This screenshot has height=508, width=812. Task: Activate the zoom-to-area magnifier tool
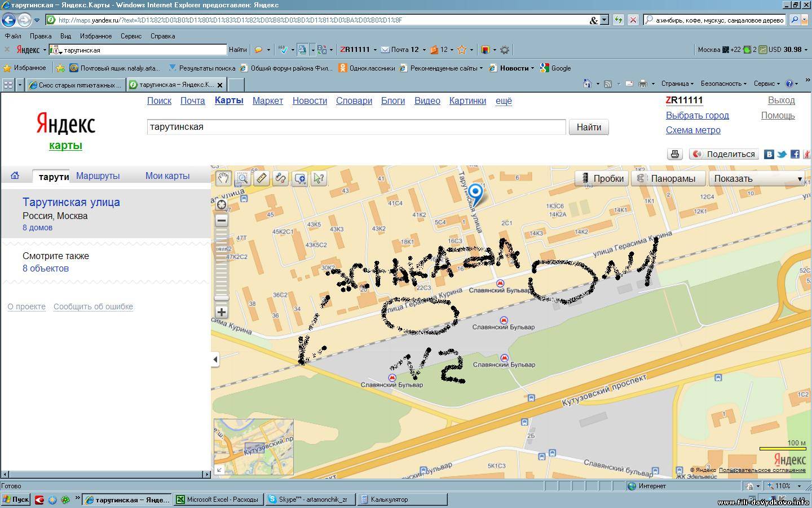(242, 178)
